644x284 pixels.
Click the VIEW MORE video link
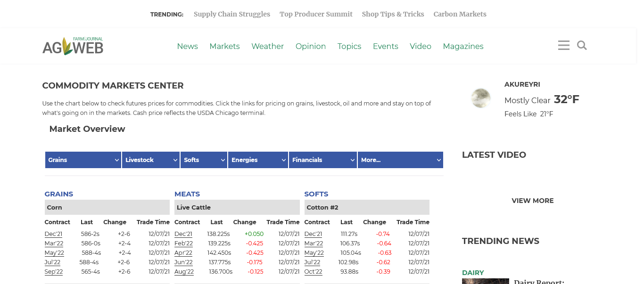pyautogui.click(x=533, y=201)
